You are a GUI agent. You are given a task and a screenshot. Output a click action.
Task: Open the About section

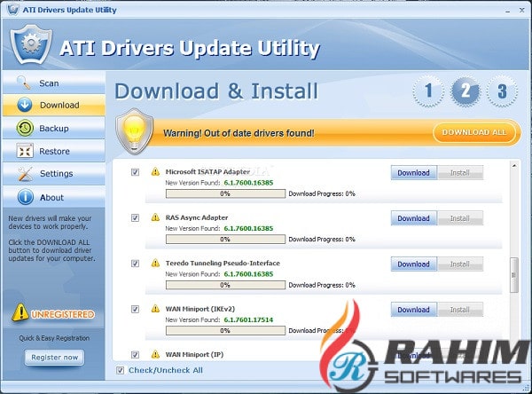tap(53, 197)
